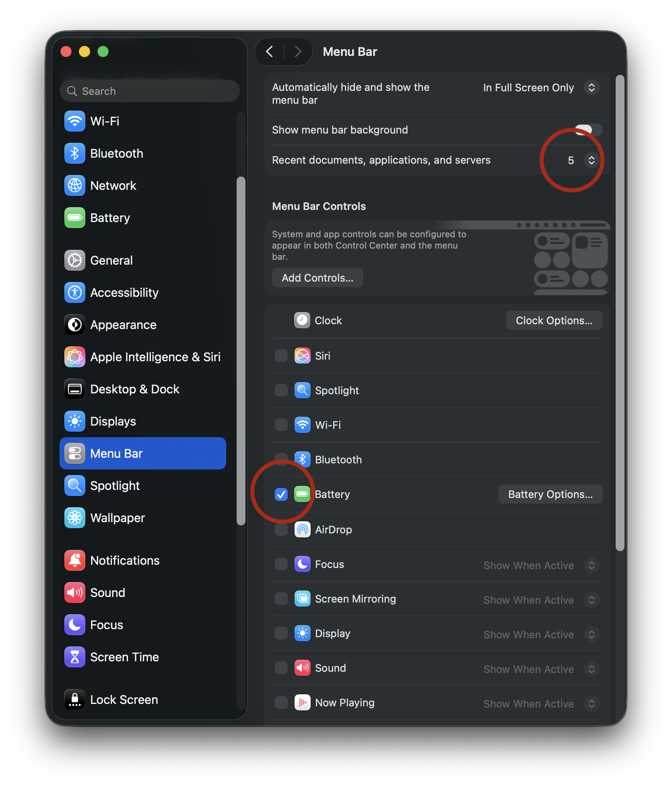Enable the Sound checkbox in the controls list
Viewport: 672px width, 786px height.
[x=281, y=668]
